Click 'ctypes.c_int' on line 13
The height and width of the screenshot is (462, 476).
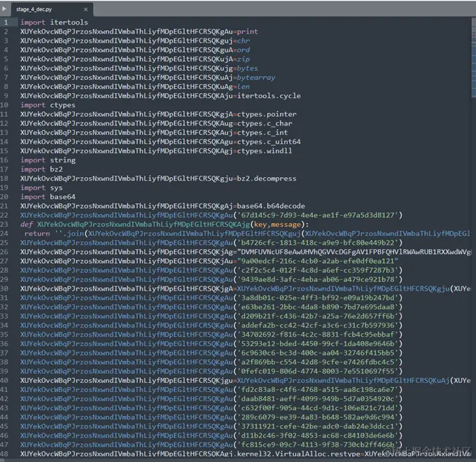[x=262, y=133]
